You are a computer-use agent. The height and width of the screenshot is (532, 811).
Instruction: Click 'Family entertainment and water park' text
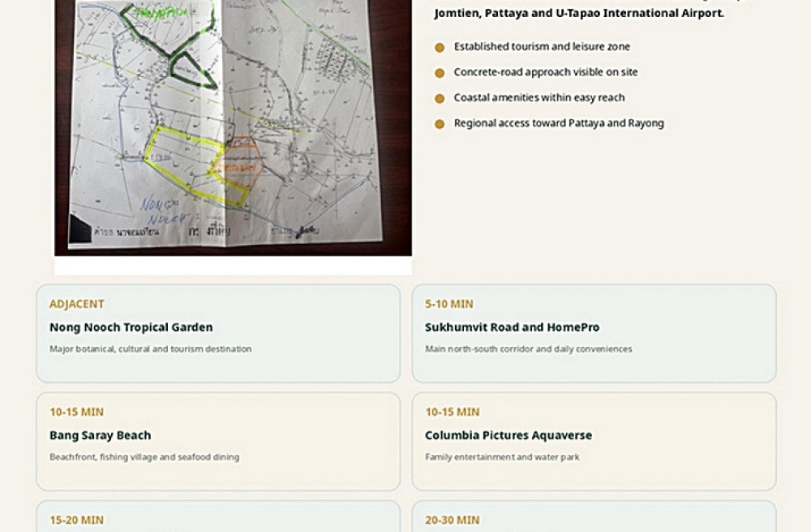(502, 457)
